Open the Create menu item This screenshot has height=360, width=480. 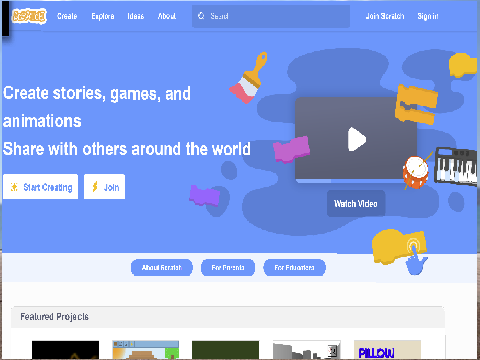click(x=67, y=16)
